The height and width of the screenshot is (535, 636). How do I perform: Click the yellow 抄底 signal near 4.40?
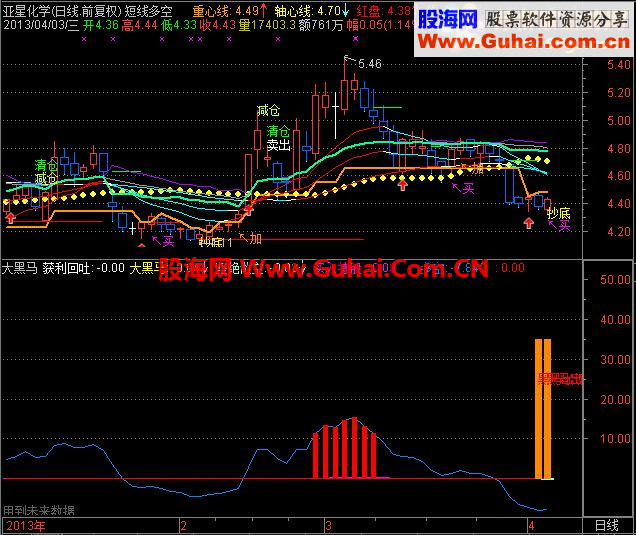coord(559,213)
